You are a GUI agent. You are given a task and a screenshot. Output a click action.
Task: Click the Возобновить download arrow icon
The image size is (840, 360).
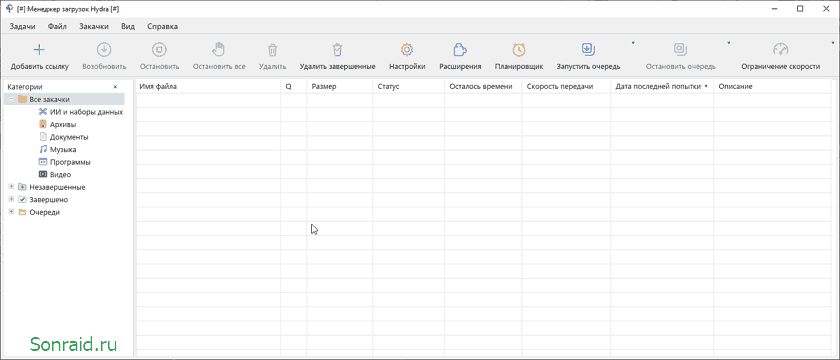click(104, 50)
